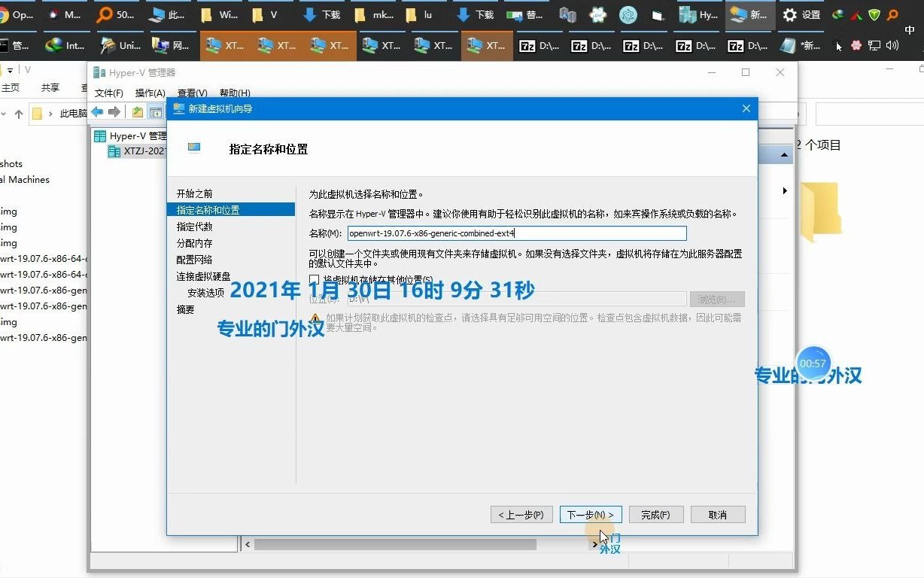Open the 'Wi...' folder taskbar item
Viewport: 924px width, 578px height.
coord(219,15)
